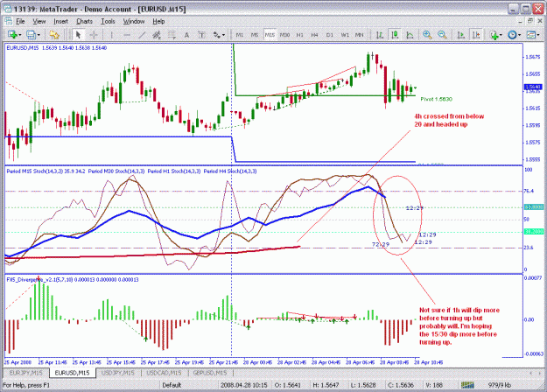Open the Window menu

(134, 21)
